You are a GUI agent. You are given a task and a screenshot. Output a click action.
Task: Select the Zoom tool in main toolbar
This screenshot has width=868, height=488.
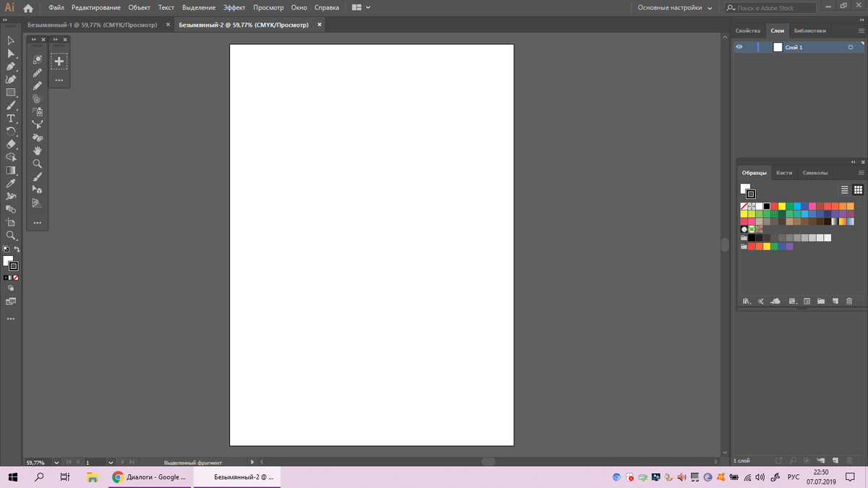click(x=11, y=235)
